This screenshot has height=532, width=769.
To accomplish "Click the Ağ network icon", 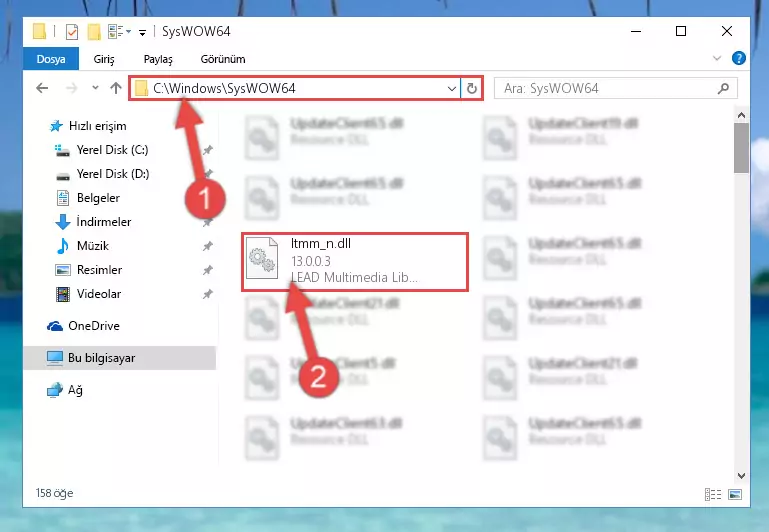I will click(x=55, y=390).
